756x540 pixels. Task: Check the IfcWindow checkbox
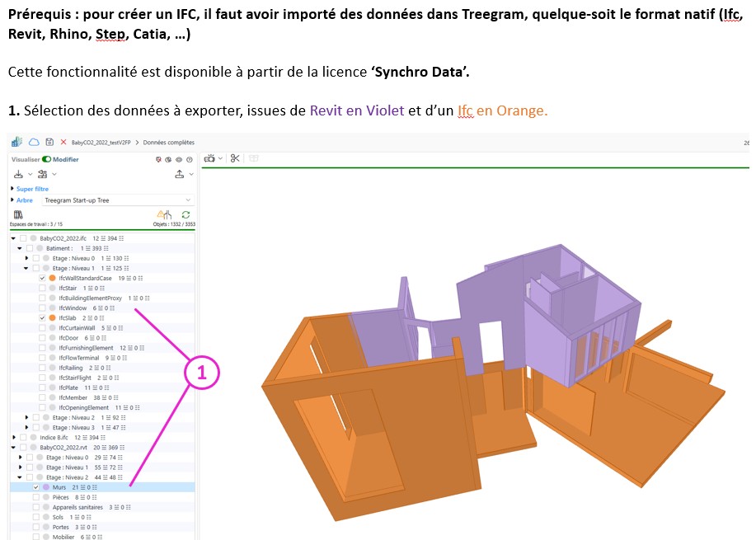(x=42, y=308)
